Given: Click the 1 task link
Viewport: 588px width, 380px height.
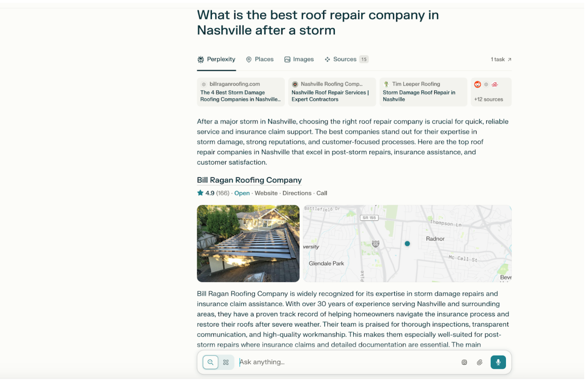Looking at the screenshot, I should pos(501,60).
